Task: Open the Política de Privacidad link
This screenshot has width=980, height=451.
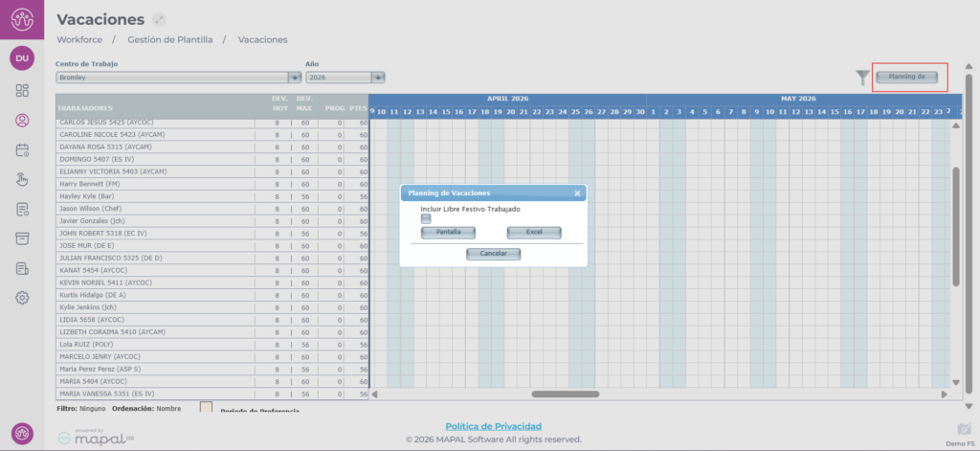Action: tap(493, 426)
